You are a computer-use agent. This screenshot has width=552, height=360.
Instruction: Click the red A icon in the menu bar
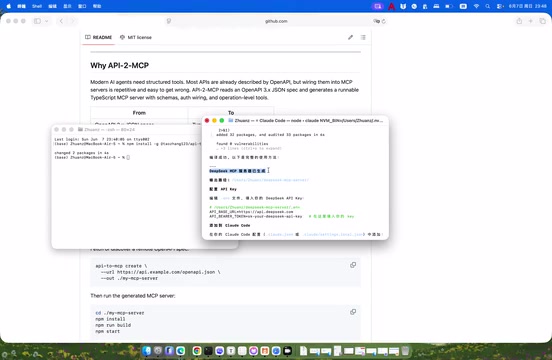(391, 6)
